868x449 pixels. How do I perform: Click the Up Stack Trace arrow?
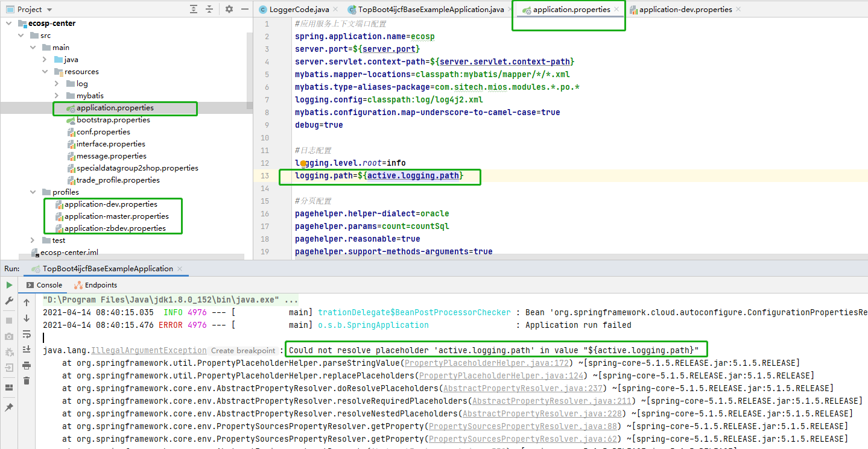coord(27,303)
